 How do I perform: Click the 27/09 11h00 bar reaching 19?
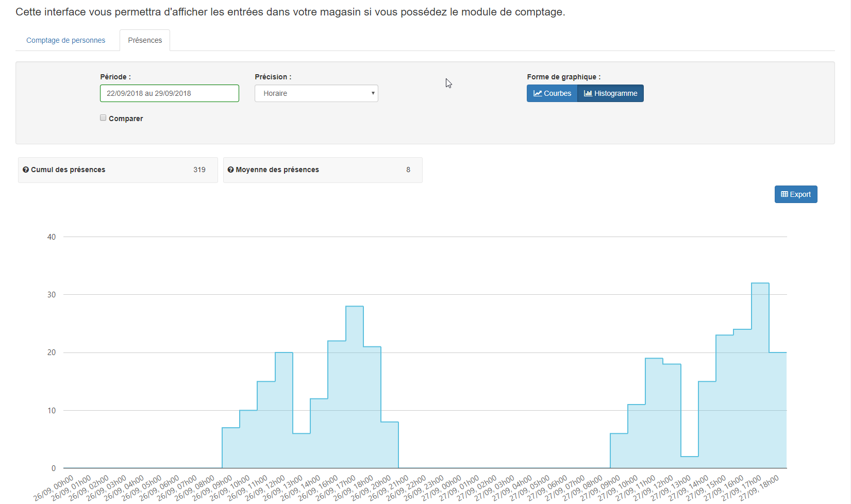coord(654,413)
